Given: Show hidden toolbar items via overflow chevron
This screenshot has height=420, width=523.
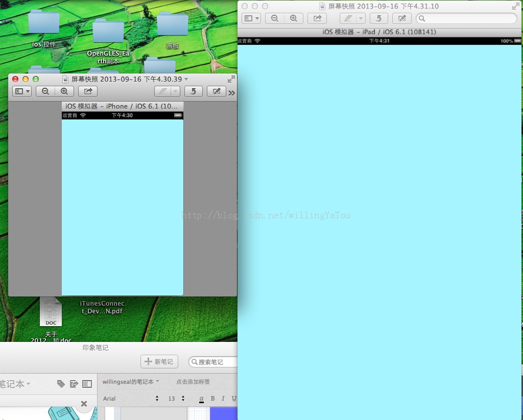Looking at the screenshot, I should point(232,92).
